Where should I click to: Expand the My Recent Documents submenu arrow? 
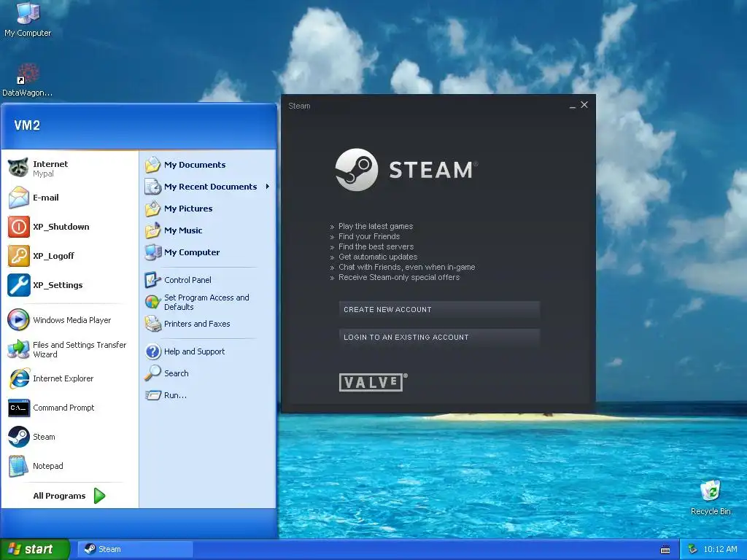(268, 186)
